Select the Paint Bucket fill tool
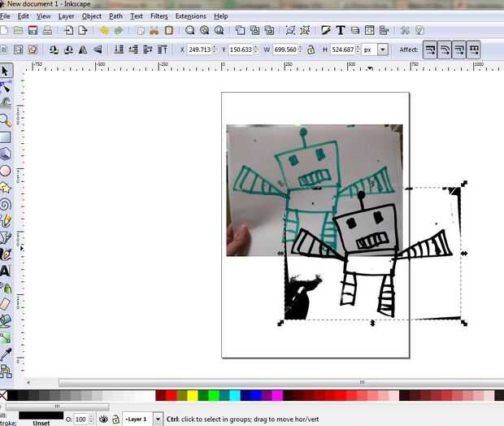Screen dimensions: 504x426 tap(5, 320)
